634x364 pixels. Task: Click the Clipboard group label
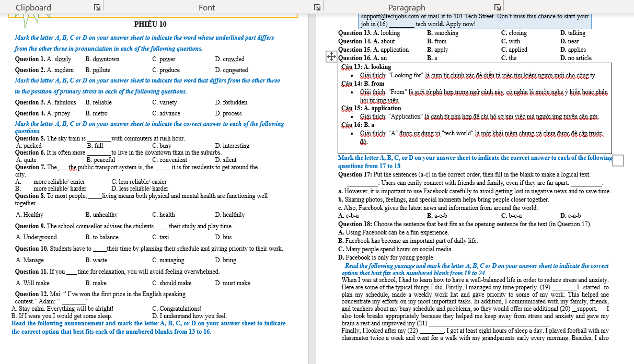coord(33,7)
